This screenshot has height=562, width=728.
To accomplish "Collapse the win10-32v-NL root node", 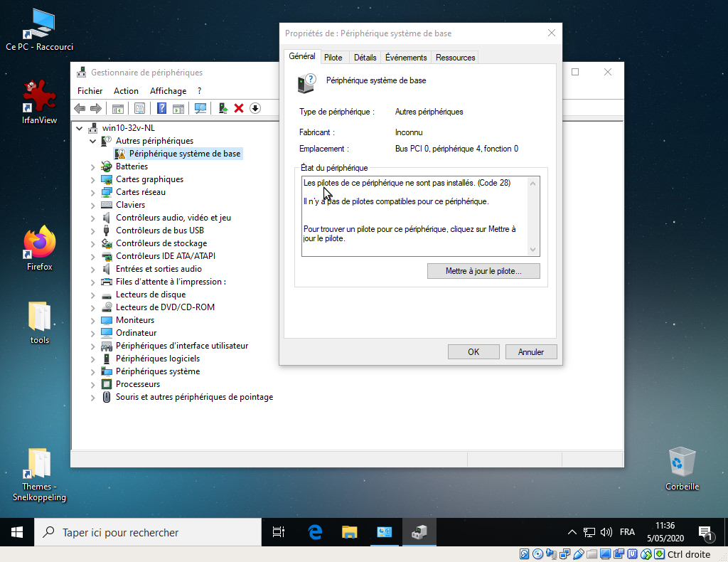I will click(80, 128).
